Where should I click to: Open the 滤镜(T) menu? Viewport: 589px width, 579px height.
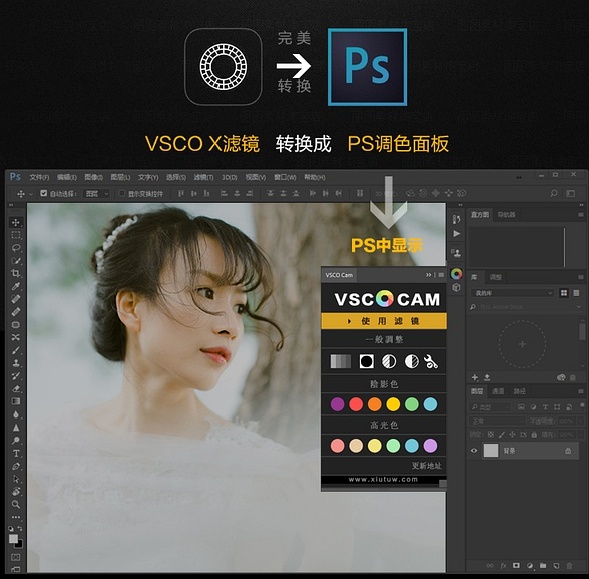(203, 177)
